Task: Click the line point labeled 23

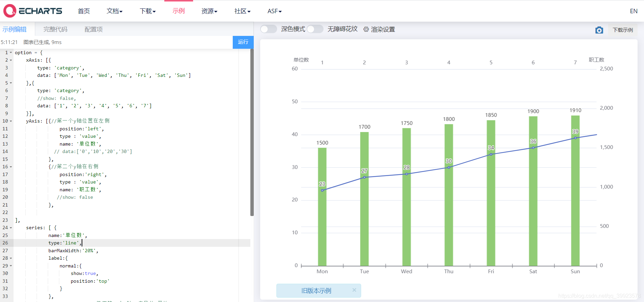Action: pos(322,190)
